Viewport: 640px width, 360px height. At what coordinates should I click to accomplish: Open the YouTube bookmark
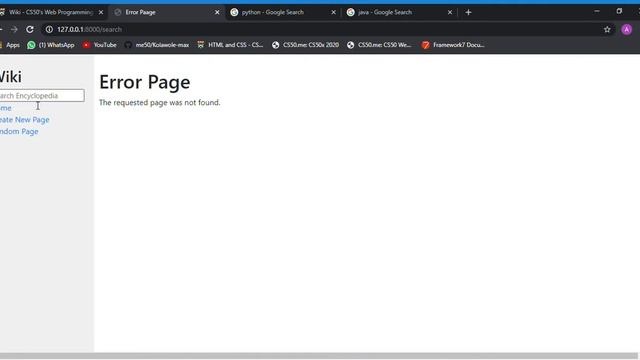(x=100, y=45)
